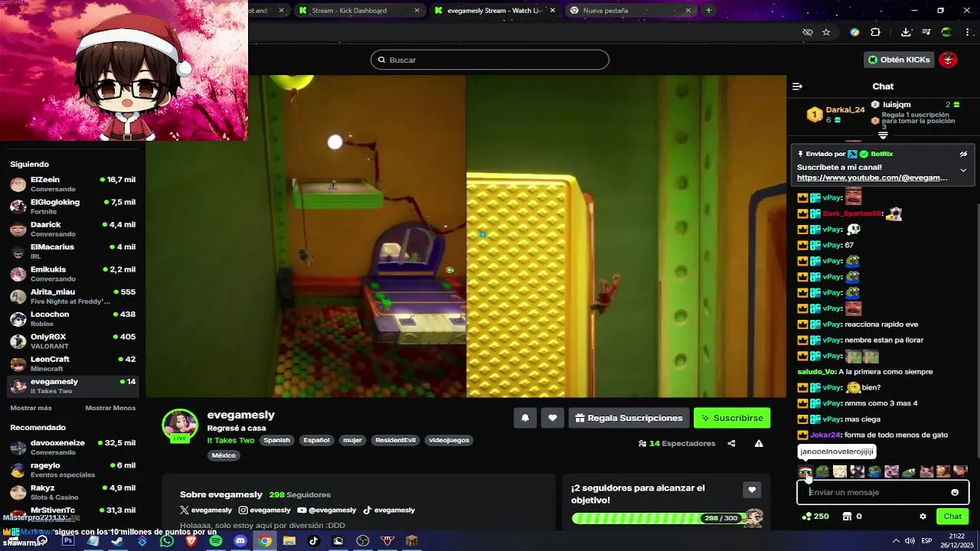Open Daarick channel in sidebar
The height and width of the screenshot is (551, 980).
click(x=73, y=229)
